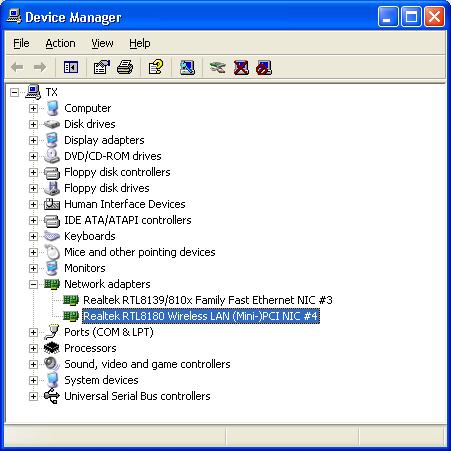This screenshot has width=451, height=451.
Task: Click the Uninstall device toolbar icon
Action: (x=241, y=67)
